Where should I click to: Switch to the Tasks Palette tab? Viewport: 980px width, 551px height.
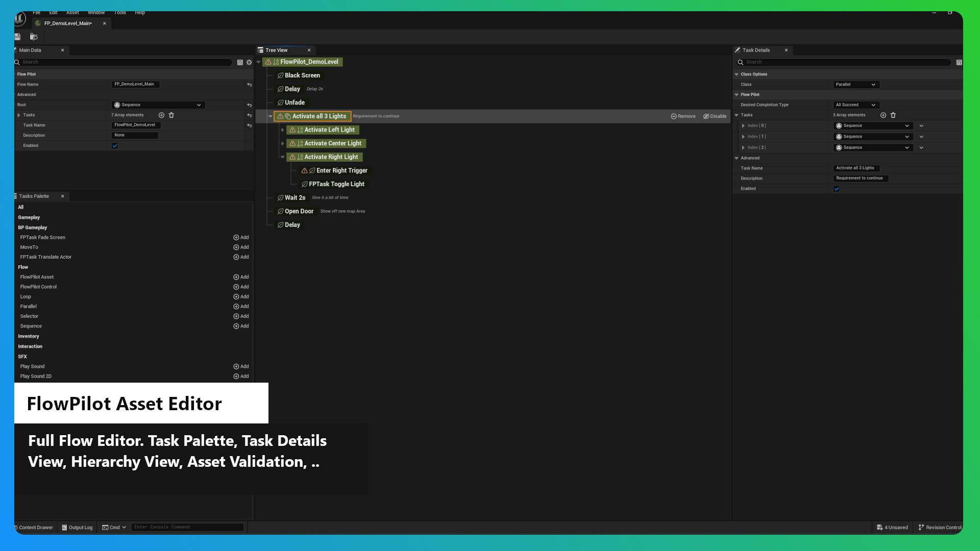coord(34,196)
